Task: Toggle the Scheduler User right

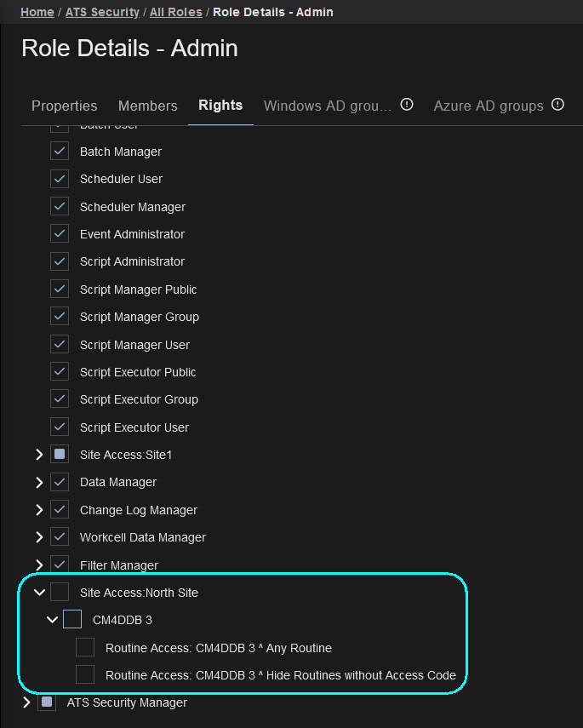Action: pyautogui.click(x=60, y=179)
